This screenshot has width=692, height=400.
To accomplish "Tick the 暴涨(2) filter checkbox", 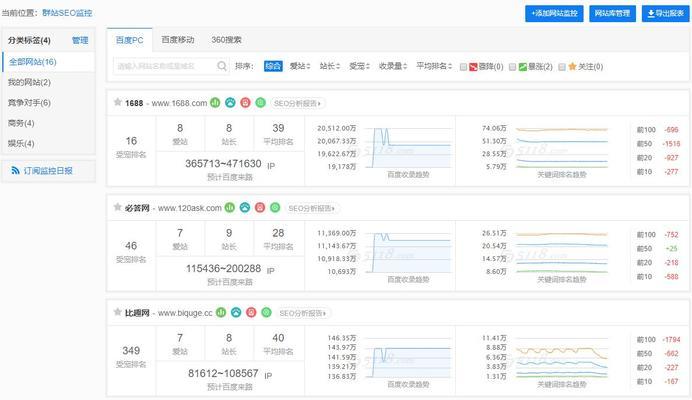I will point(512,67).
